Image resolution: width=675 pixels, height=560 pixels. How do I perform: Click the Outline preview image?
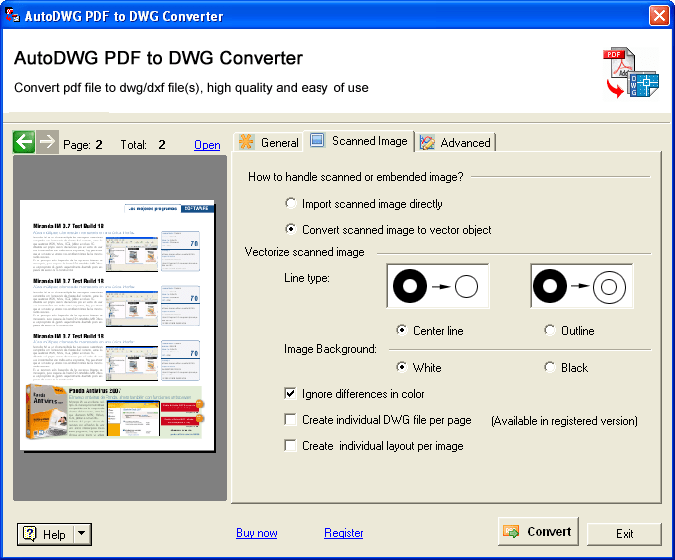coord(581,288)
